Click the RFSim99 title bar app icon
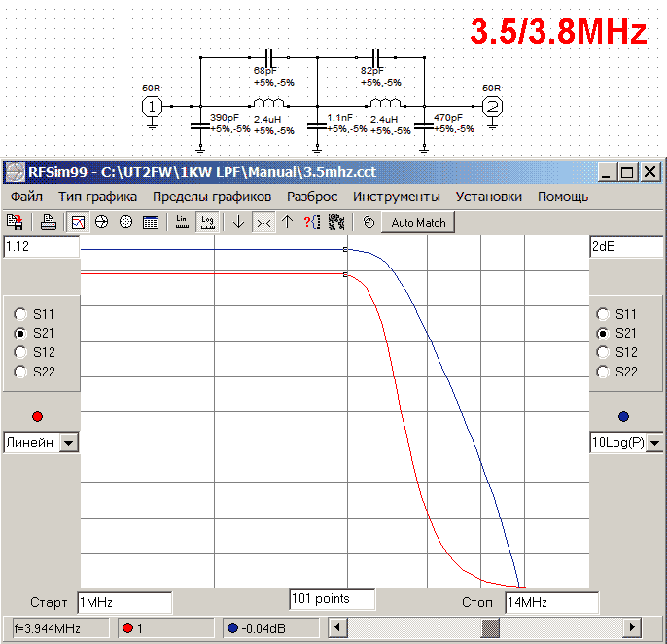The width and height of the screenshot is (667, 644). pyautogui.click(x=15, y=172)
